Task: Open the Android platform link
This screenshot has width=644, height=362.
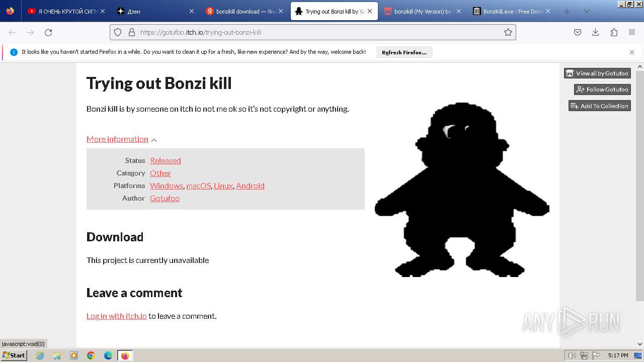Action: pyautogui.click(x=250, y=186)
